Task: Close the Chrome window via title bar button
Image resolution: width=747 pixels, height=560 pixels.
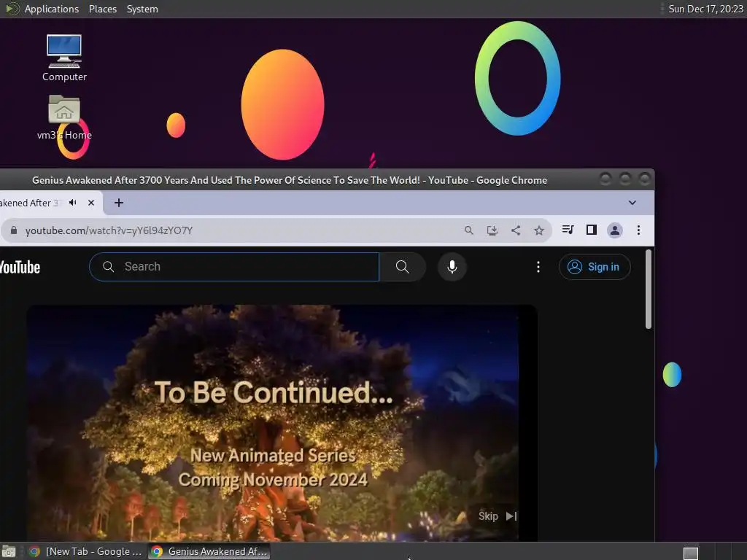Action: (645, 179)
